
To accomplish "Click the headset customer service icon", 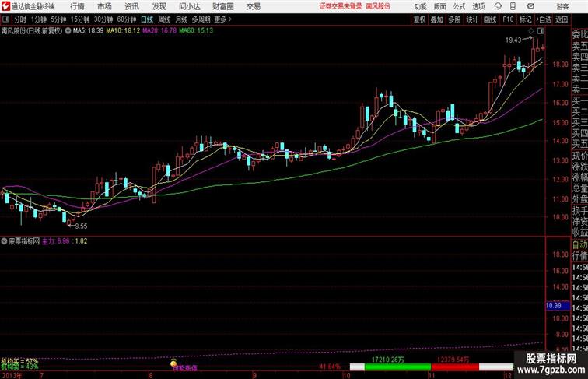I will click(498, 6).
